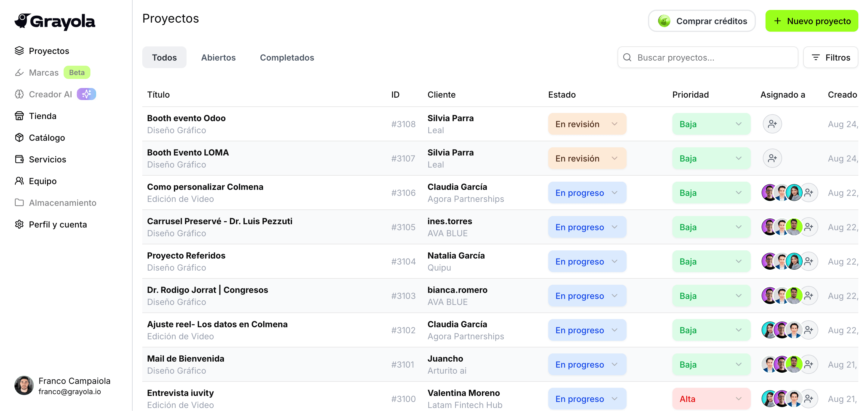The width and height of the screenshot is (868, 411).
Task: Change priority dropdown for Entrevista iuvity
Action: [x=711, y=399]
